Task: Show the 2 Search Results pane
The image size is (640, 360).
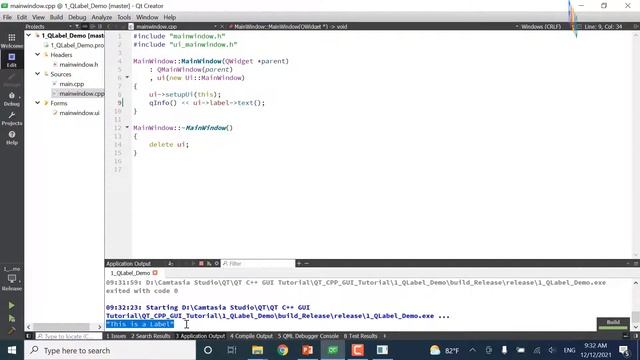Action: click(151, 336)
